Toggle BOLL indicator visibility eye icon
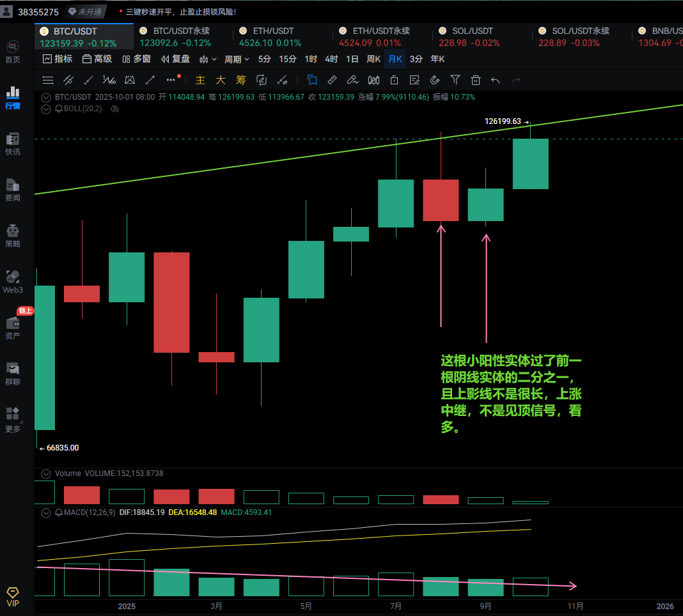Screen dimensions: 683x616 (115, 109)
